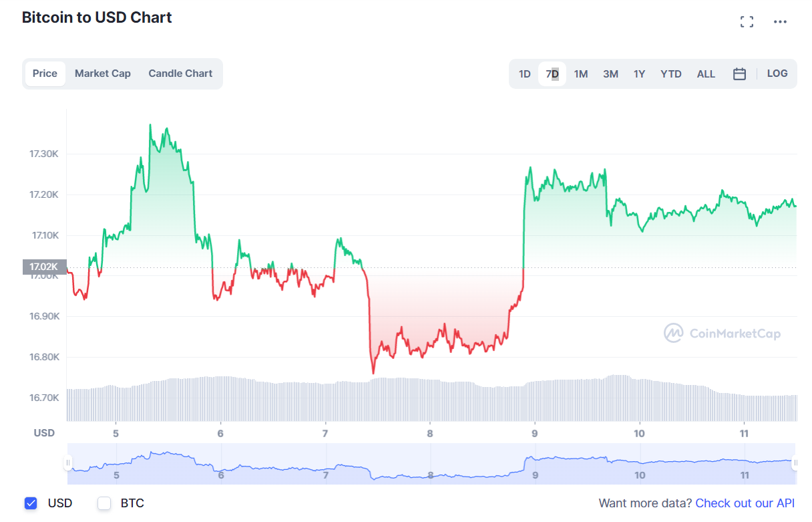Open the calendar date range picker

point(739,74)
